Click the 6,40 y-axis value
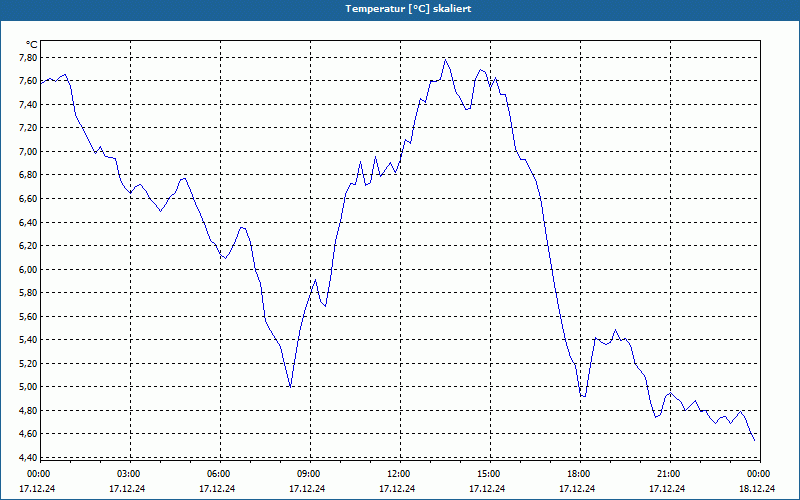 click(28, 222)
